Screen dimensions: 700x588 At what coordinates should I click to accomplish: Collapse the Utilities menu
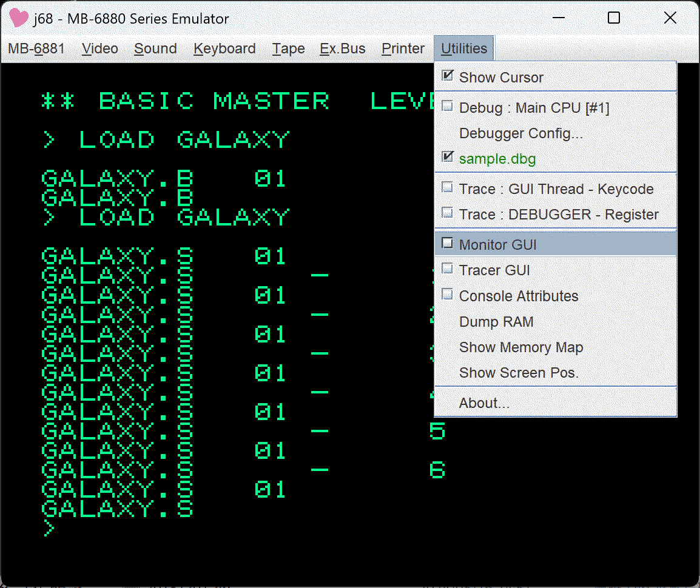pos(464,48)
